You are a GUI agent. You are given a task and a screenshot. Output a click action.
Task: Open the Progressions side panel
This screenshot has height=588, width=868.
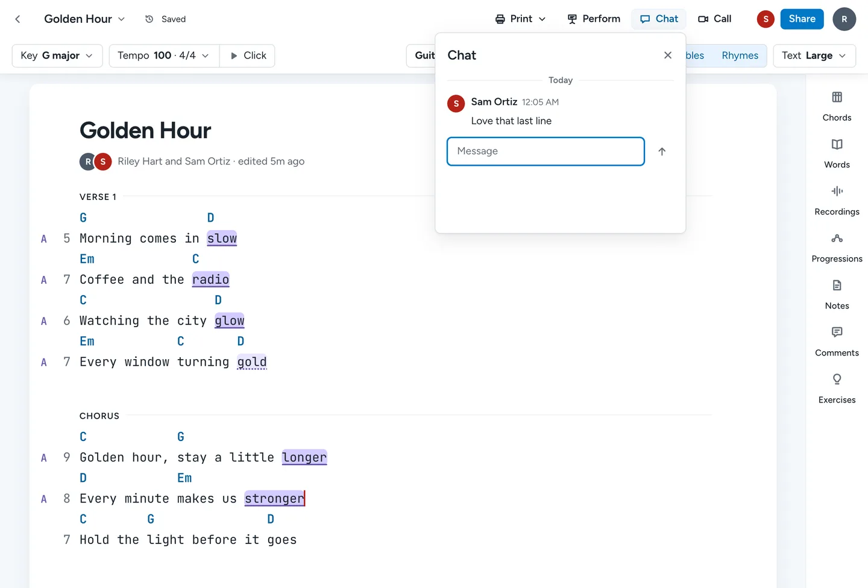(837, 247)
